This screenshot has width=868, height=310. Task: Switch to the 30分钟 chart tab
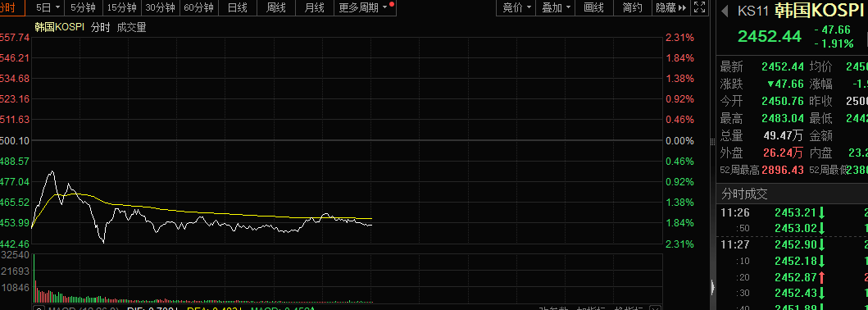tap(160, 7)
